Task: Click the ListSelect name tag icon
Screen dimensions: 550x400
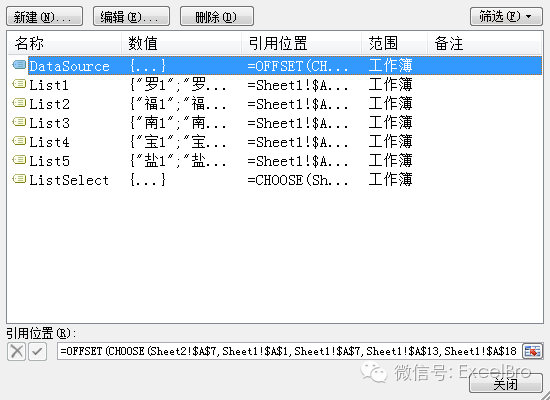Action: coord(19,179)
